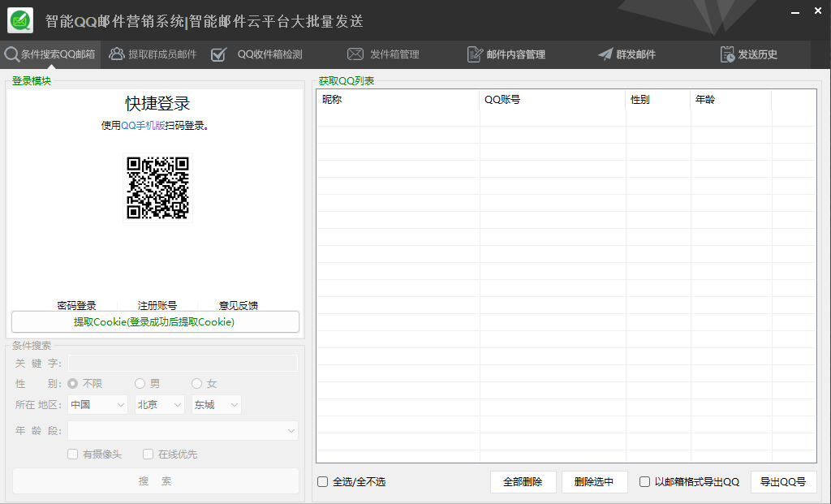Click the 注册账号 link
Screen dimensions: 831x504
[x=157, y=306]
